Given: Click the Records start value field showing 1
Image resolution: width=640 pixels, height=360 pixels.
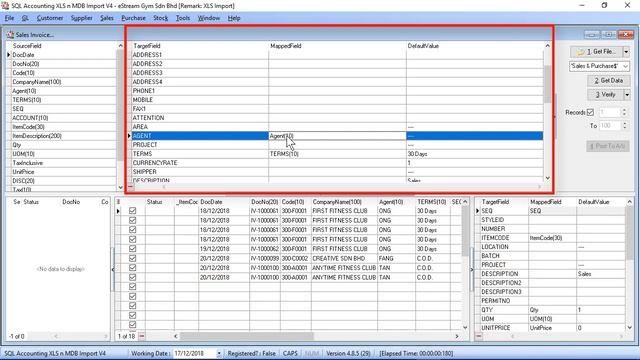Looking at the screenshot, I should point(609,112).
